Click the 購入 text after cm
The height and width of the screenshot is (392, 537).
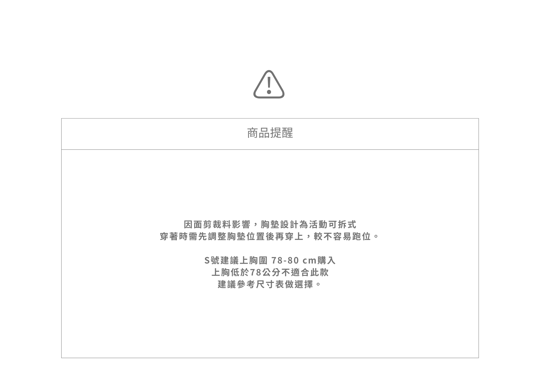point(326,260)
